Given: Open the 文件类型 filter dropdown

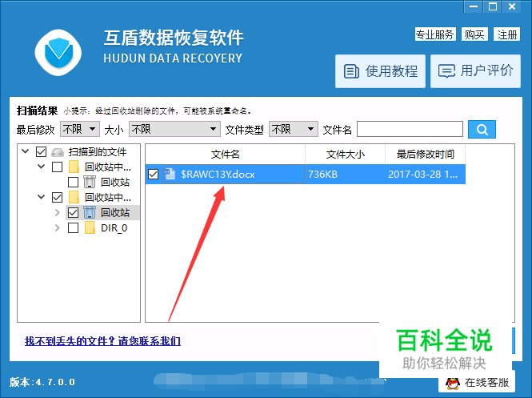Looking at the screenshot, I should (293, 129).
